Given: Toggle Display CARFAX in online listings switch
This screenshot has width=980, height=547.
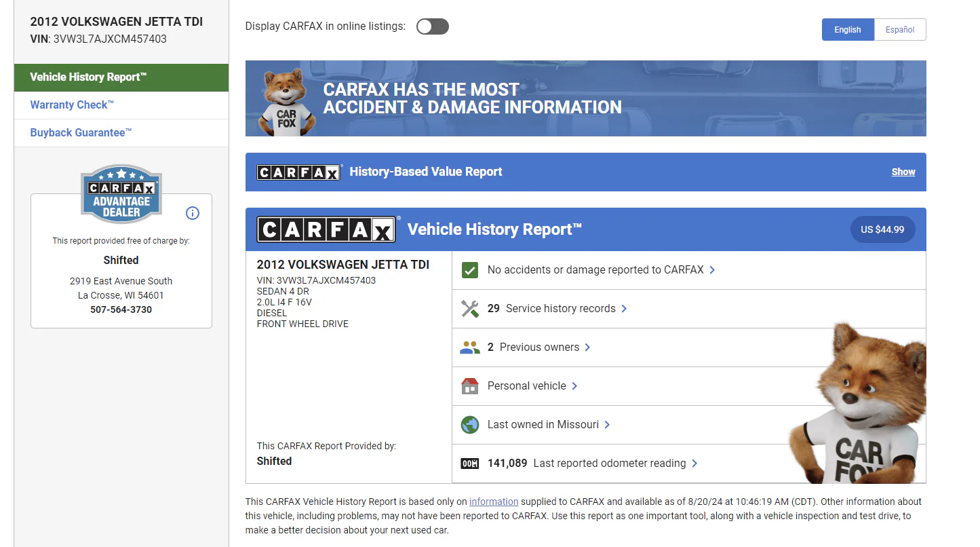Looking at the screenshot, I should click(433, 26).
